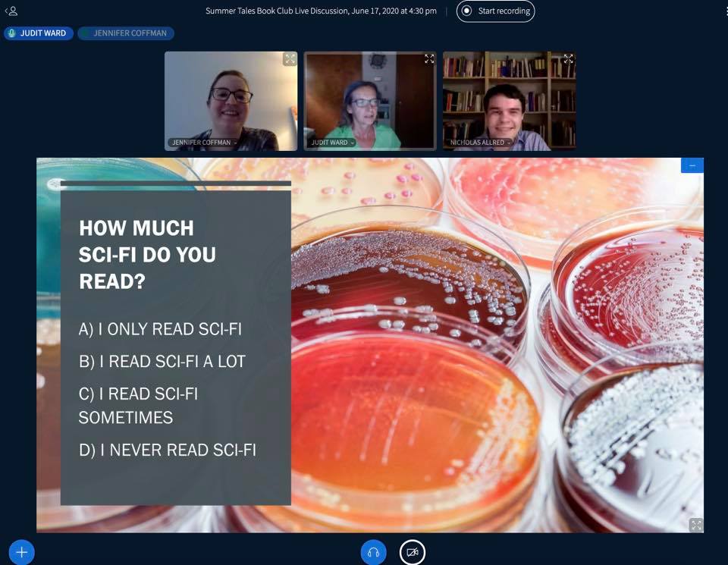The width and height of the screenshot is (728, 565).
Task: Select Jennifer Coffman's webcam tile
Action: click(x=231, y=101)
